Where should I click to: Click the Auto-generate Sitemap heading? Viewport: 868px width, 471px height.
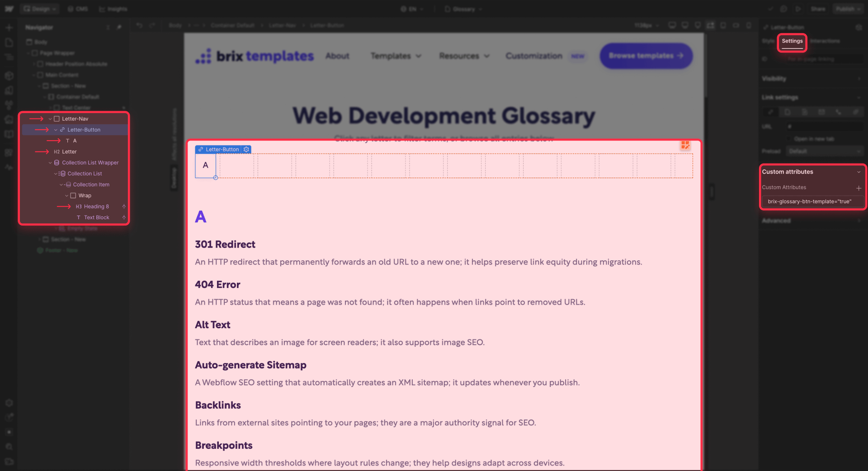click(x=251, y=365)
